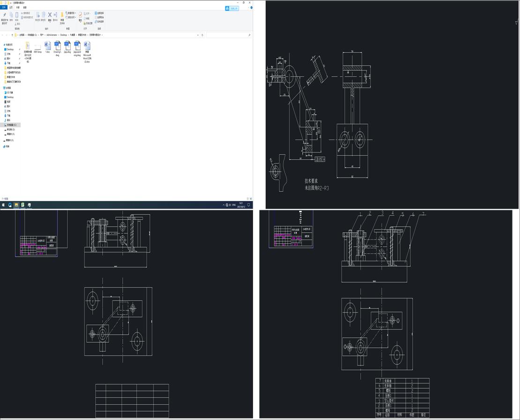
Task: Click Copy path in the ribbon
Action: [x=26, y=13]
